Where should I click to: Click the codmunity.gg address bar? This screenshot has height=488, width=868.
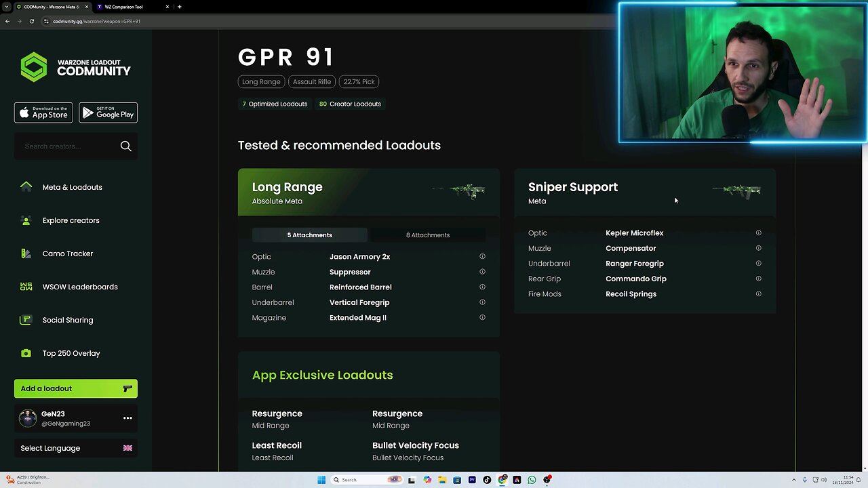(x=325, y=21)
